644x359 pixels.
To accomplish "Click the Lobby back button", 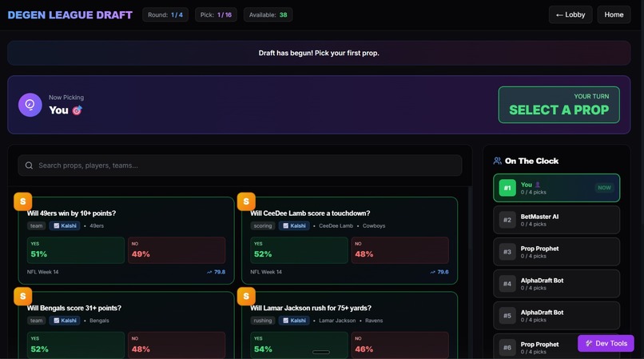I will pos(570,15).
